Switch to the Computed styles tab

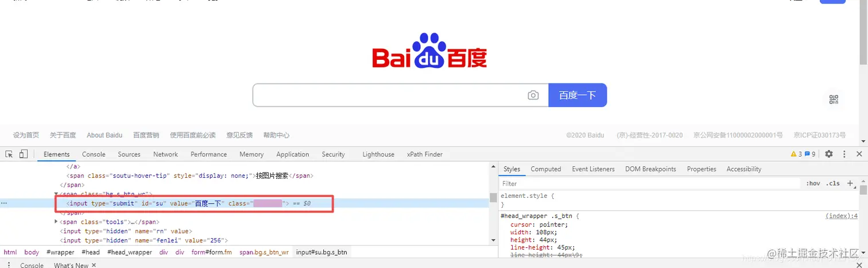546,169
